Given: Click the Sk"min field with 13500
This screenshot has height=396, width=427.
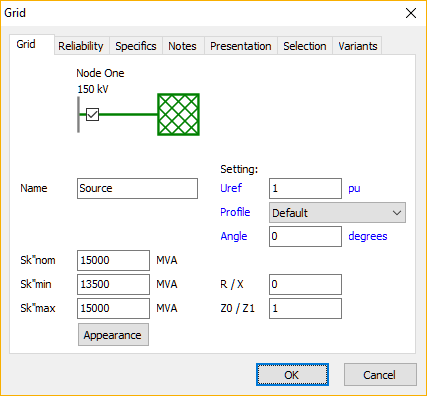Looking at the screenshot, I should [113, 284].
